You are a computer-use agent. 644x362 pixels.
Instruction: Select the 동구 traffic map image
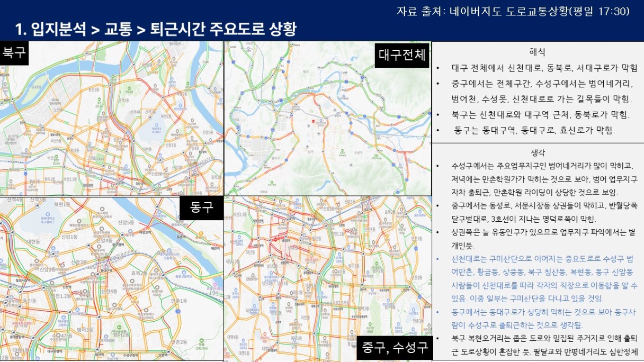tap(112, 279)
